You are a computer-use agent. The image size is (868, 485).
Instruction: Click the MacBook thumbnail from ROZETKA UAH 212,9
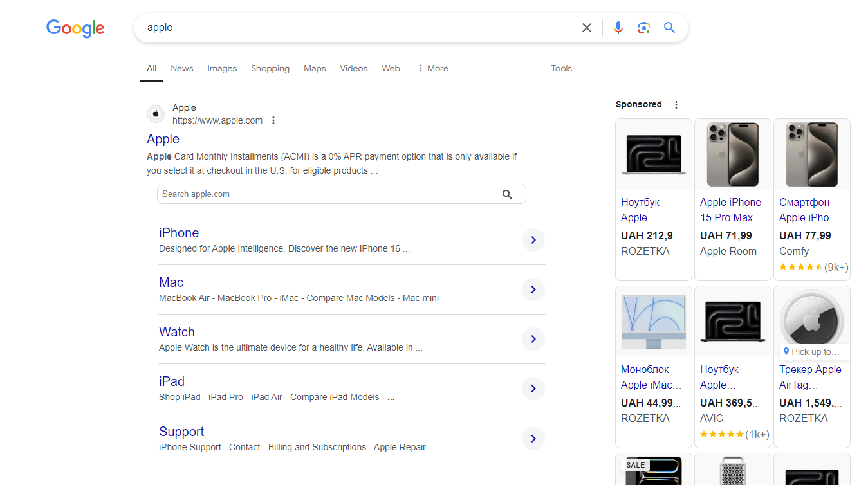654,154
